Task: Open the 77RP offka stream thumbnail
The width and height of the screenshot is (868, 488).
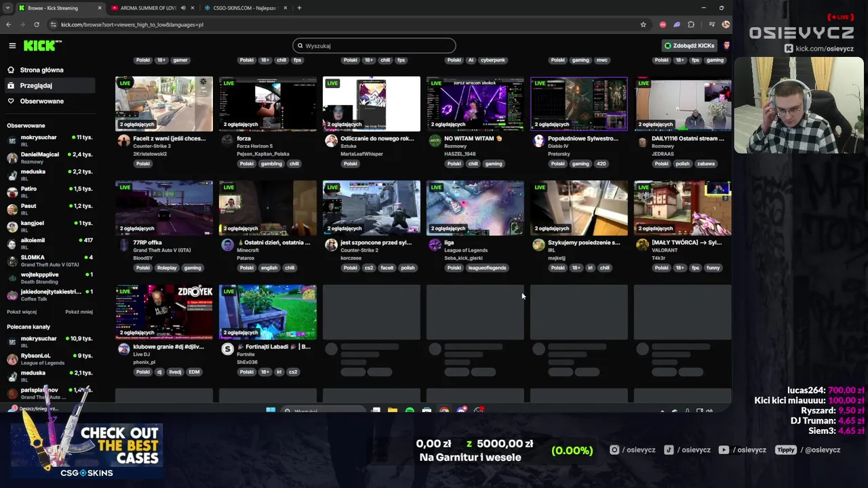Action: click(x=163, y=208)
